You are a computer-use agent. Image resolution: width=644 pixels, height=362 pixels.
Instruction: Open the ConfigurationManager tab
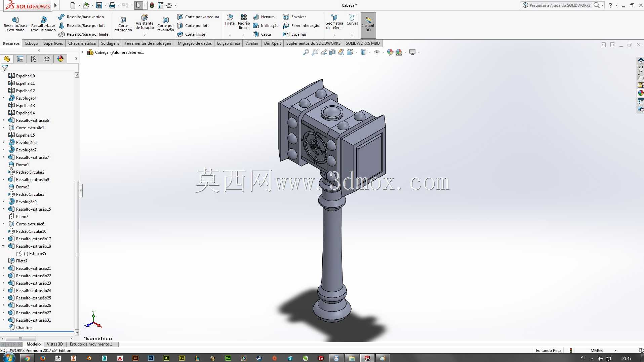pyautogui.click(x=34, y=59)
